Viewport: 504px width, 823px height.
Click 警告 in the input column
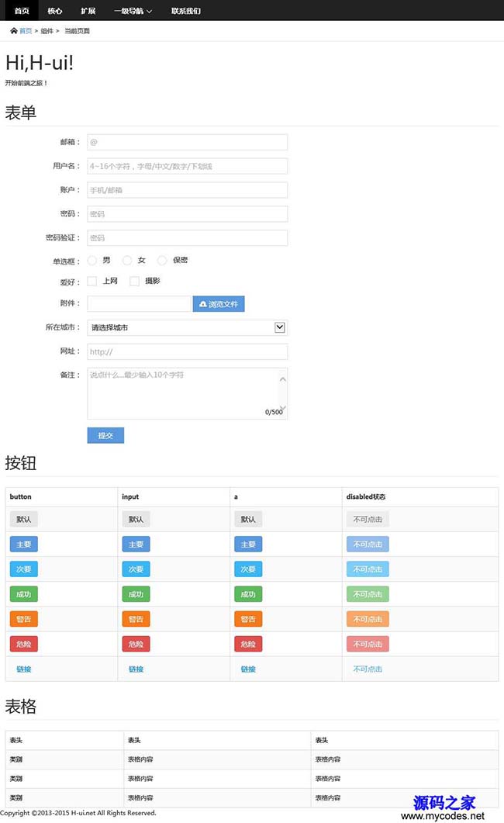point(136,619)
